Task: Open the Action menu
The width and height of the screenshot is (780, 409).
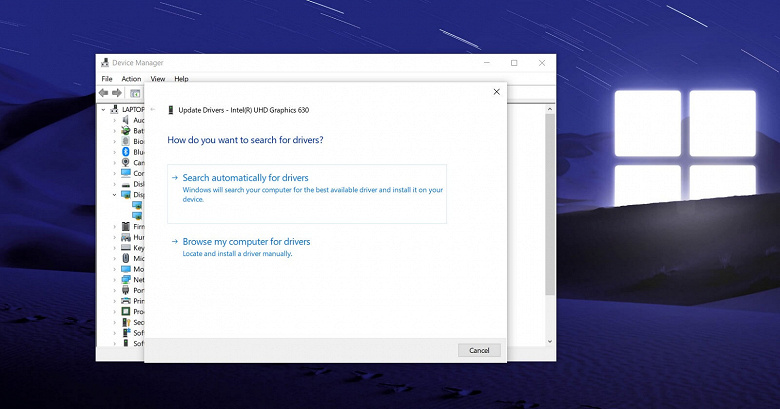Action: [x=131, y=79]
